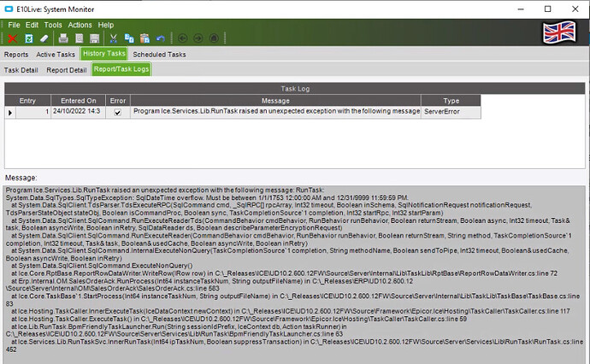Open the Edit menu
The image size is (590, 364).
coord(32,25)
